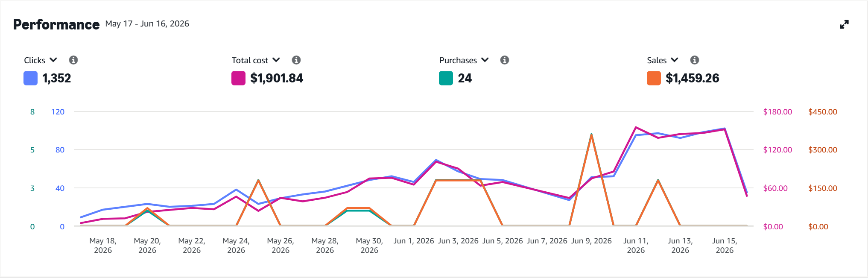Open the Total cost metric dropdown

(x=256, y=60)
